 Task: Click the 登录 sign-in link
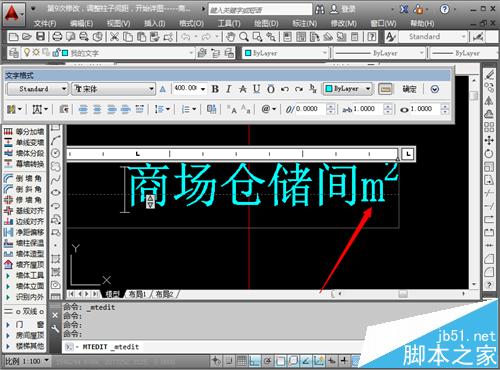click(x=349, y=9)
